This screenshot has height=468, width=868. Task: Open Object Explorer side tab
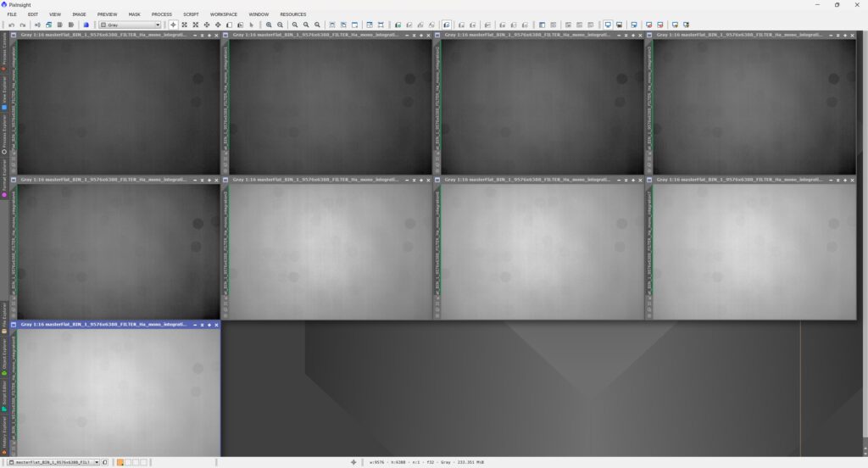click(4, 357)
